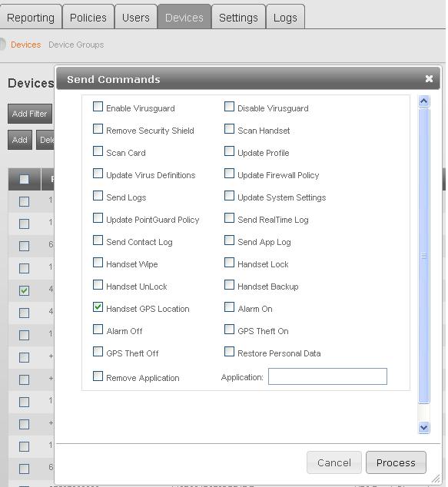448x487 pixels.
Task: Enable Restore Personal Data
Action: click(x=229, y=352)
